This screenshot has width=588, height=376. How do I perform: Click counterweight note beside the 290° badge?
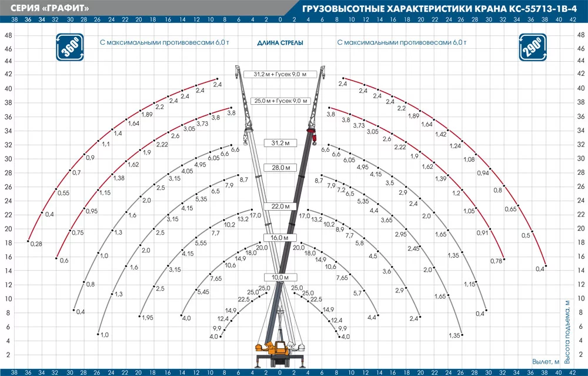(402, 42)
